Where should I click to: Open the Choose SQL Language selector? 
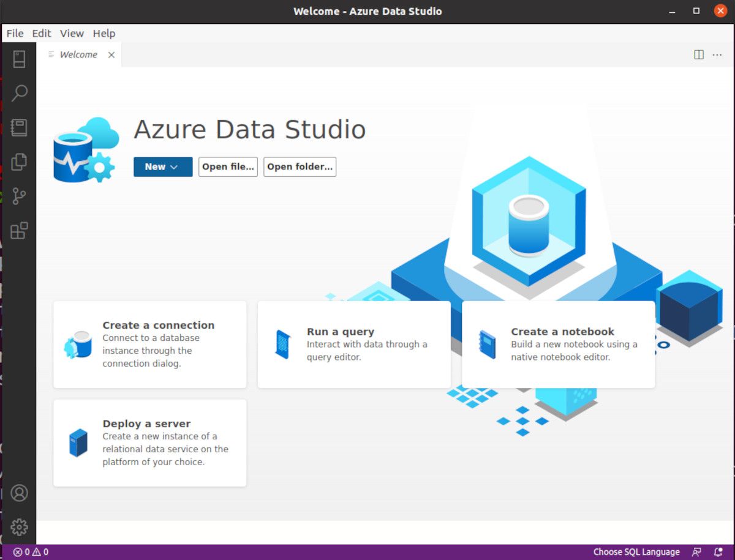[637, 552]
